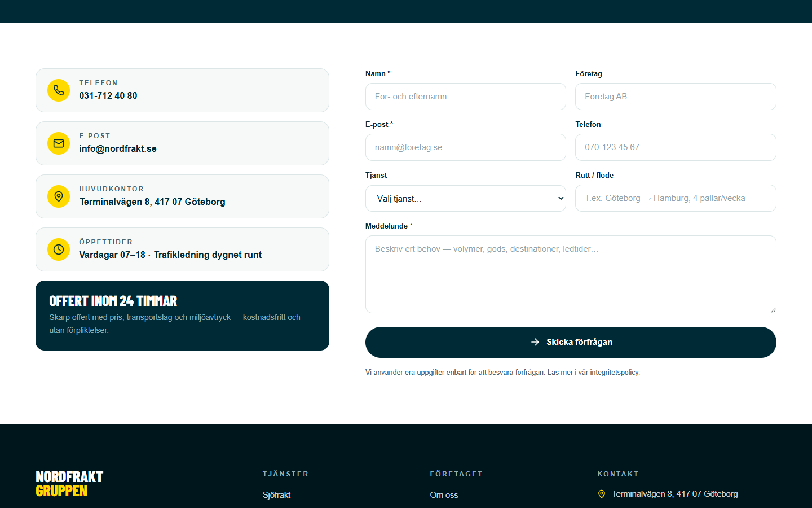Focus the Telefon number field
The width and height of the screenshot is (812, 508).
tap(676, 147)
